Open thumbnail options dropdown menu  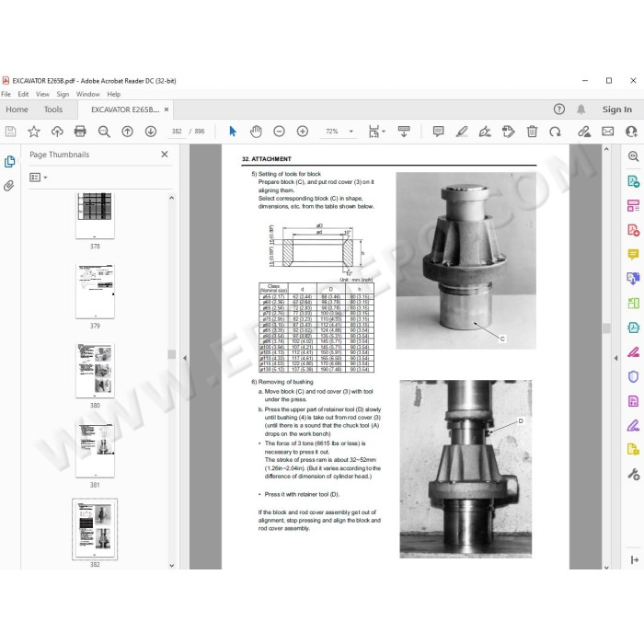pos(39,178)
